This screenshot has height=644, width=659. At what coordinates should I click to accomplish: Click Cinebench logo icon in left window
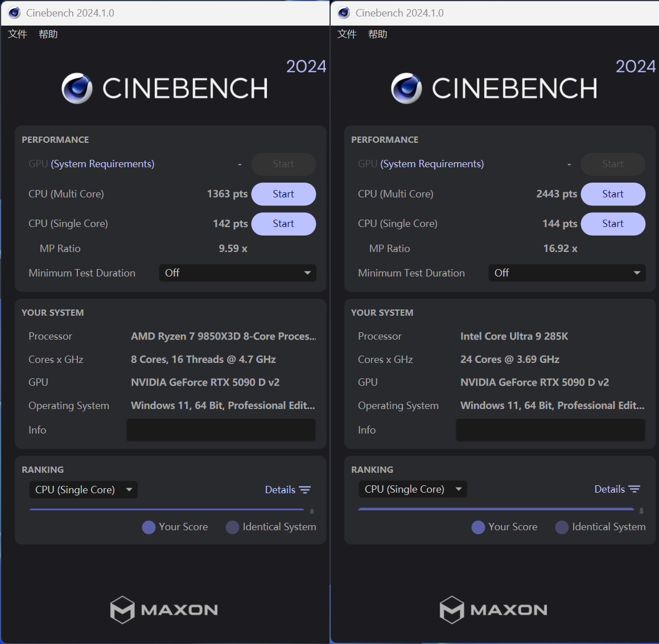click(x=77, y=88)
